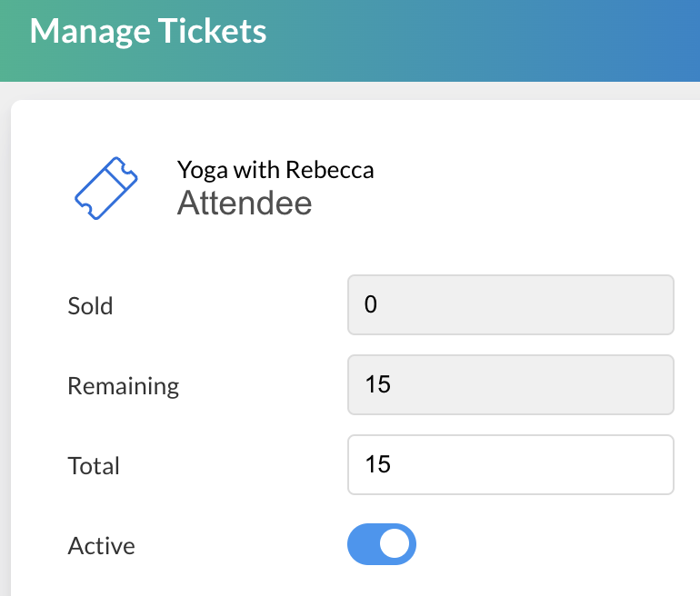This screenshot has height=596, width=700.
Task: Click the Active label text
Action: 101,546
